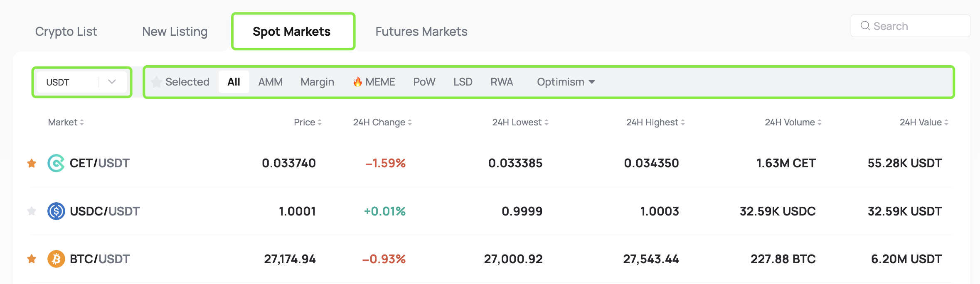The height and width of the screenshot is (284, 980).
Task: Click the 24H Change sort icon
Action: [x=410, y=122]
